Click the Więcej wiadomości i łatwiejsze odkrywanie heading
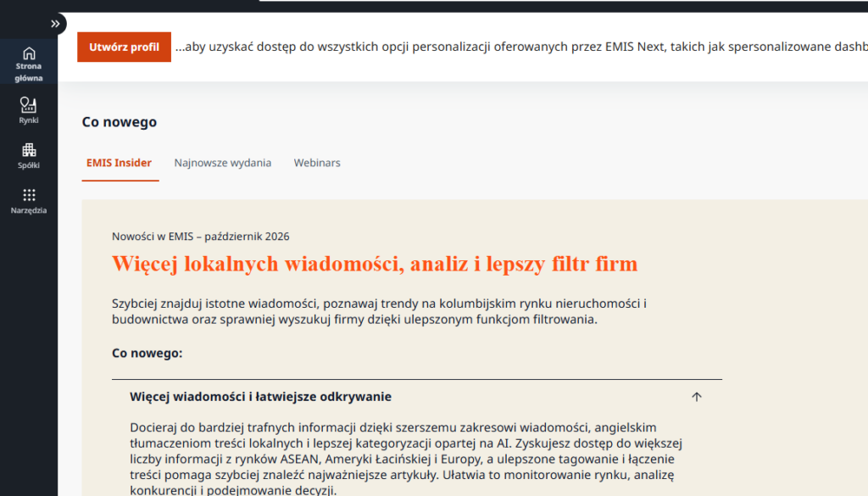868x496 pixels. (x=261, y=396)
